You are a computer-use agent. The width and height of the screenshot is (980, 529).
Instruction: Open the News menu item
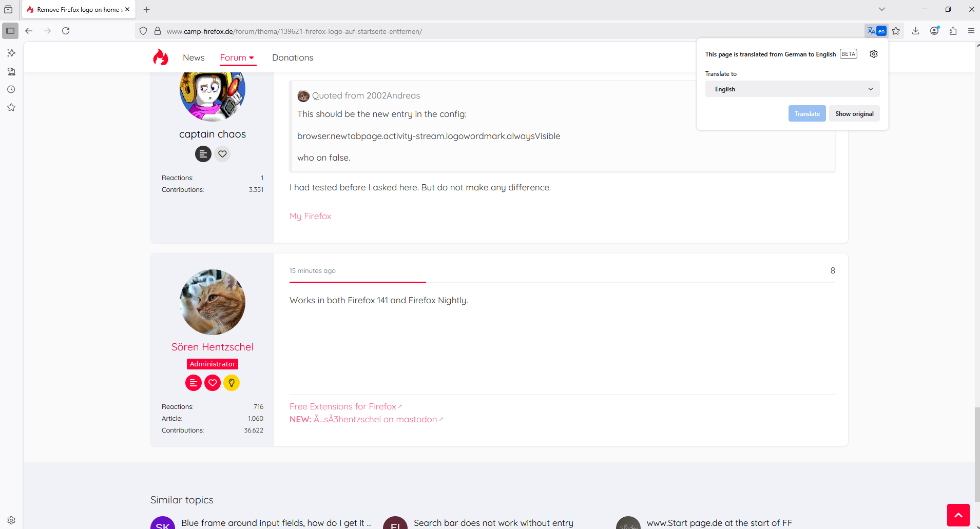click(x=194, y=57)
